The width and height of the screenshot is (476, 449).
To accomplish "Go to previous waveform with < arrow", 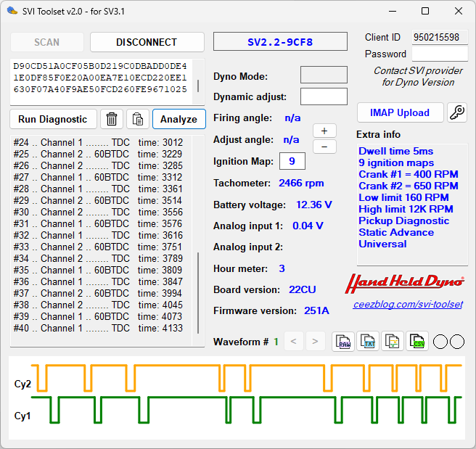I will (x=293, y=342).
